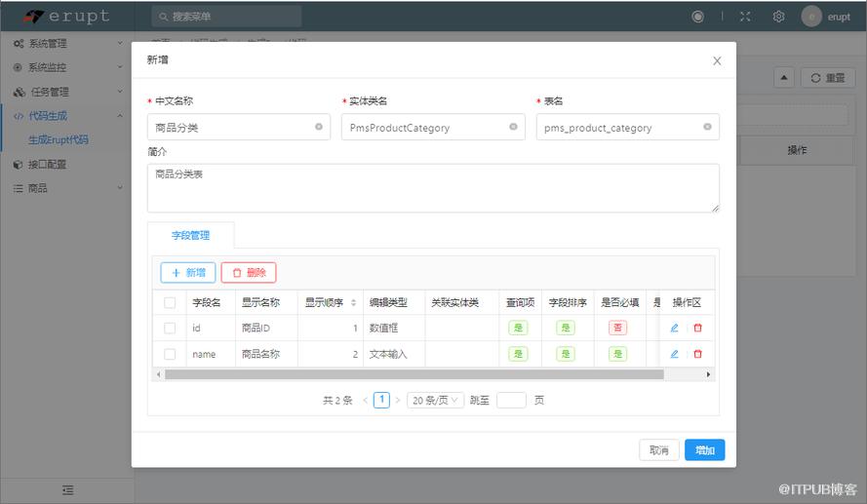Viewport: 867px width, 504px height.
Task: Tick the checkbox for the id row
Action: point(170,328)
